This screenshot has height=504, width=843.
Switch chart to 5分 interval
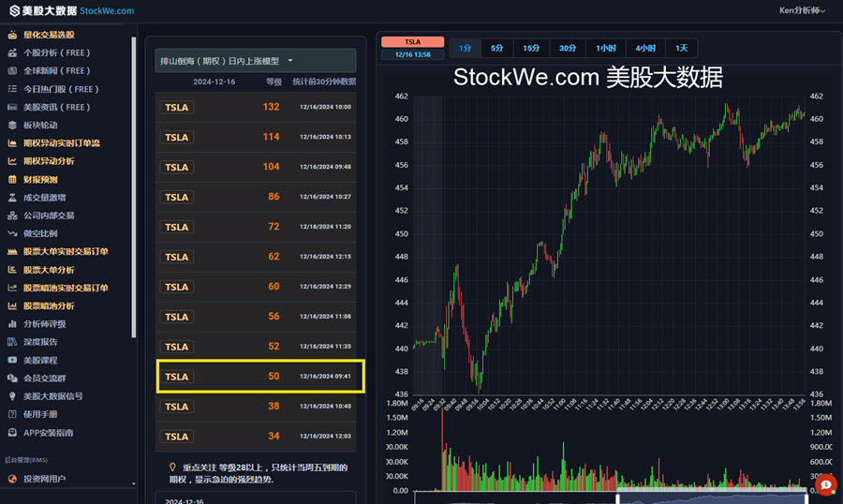496,48
